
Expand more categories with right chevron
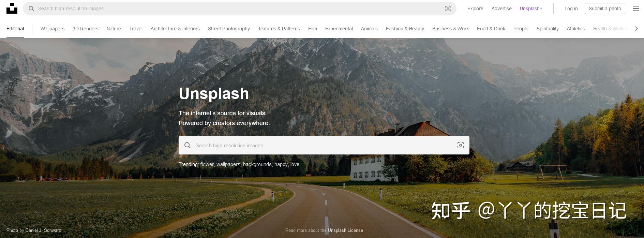[x=636, y=29]
